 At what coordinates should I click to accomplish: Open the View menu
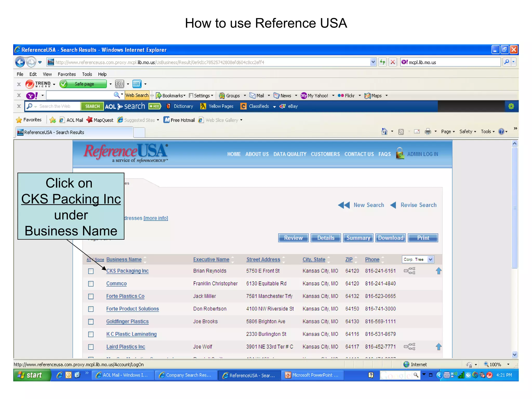click(x=47, y=74)
